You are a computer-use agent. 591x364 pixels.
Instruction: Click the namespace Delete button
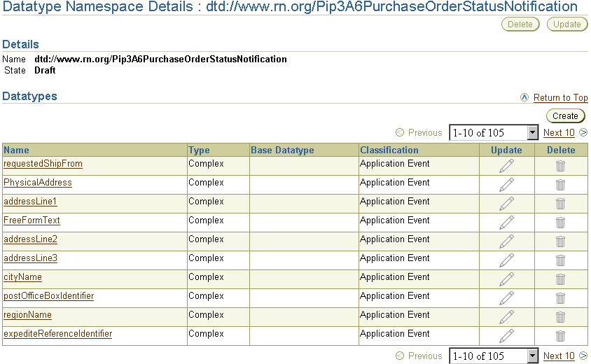[x=520, y=24]
